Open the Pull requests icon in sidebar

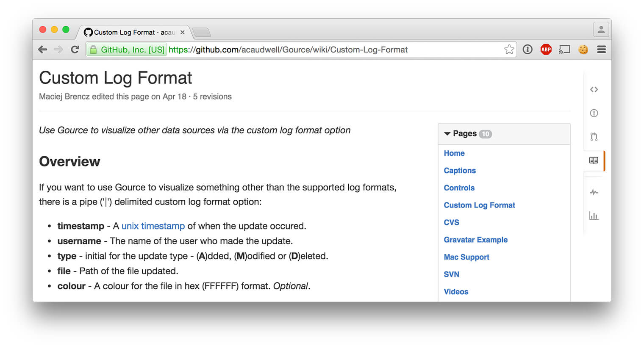[x=594, y=137]
